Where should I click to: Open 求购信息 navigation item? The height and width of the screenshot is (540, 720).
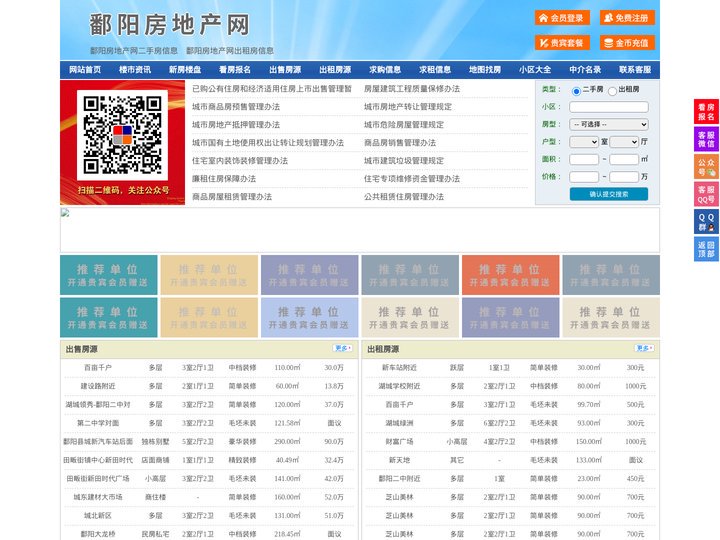click(385, 70)
